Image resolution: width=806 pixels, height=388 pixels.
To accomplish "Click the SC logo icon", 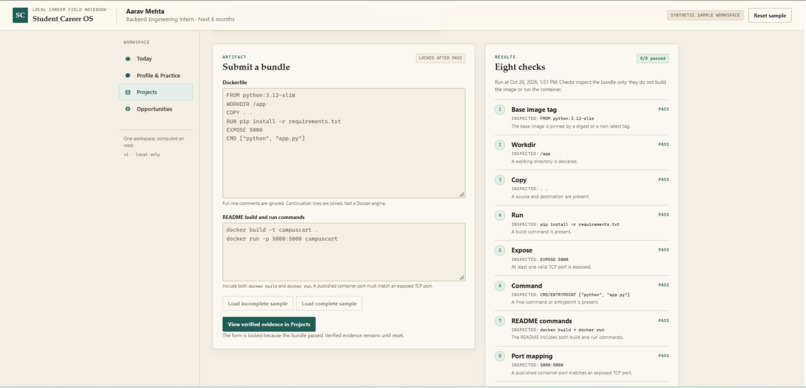I will tap(20, 15).
